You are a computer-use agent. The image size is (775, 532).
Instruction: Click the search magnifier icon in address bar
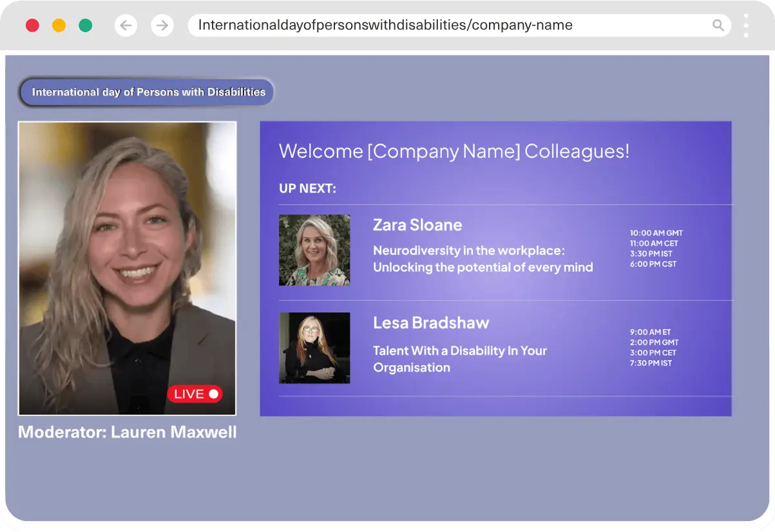[718, 26]
